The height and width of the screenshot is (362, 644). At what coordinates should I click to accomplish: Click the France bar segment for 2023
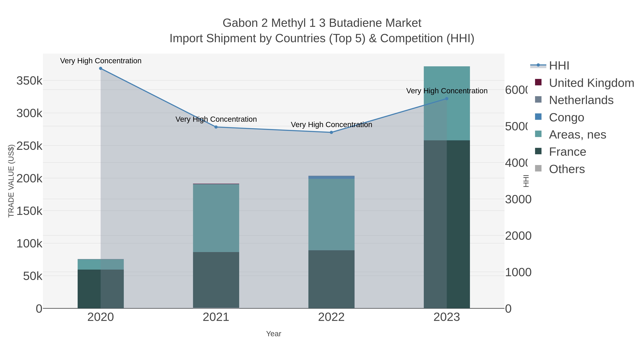(x=447, y=224)
